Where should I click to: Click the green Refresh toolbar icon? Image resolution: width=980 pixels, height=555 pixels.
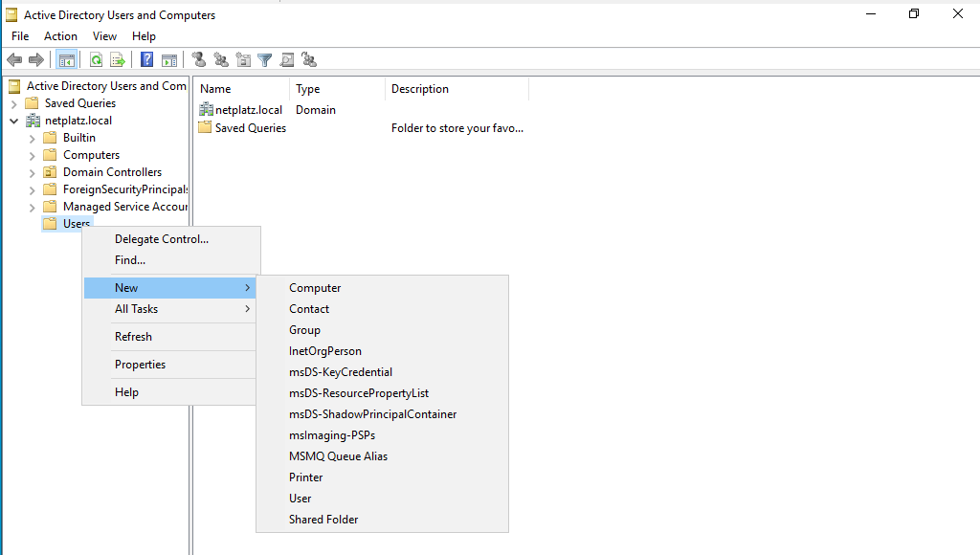pos(96,60)
